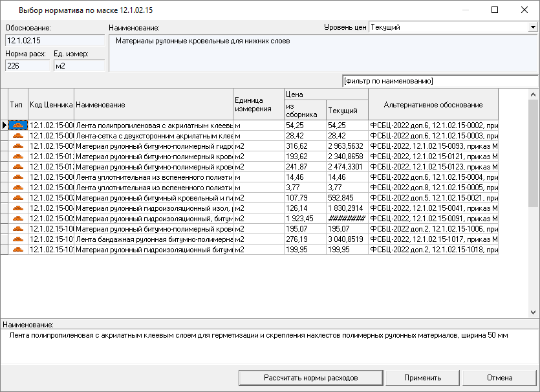Click the type icon for the row priced 28,42
Image resolution: width=540 pixels, height=392 pixels.
coord(19,136)
